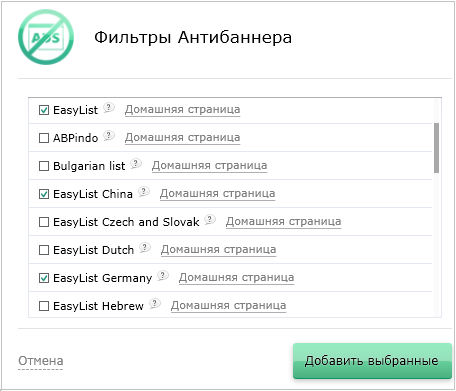Open the EasyList Hebrew home page link
456x391 pixels.
point(228,306)
